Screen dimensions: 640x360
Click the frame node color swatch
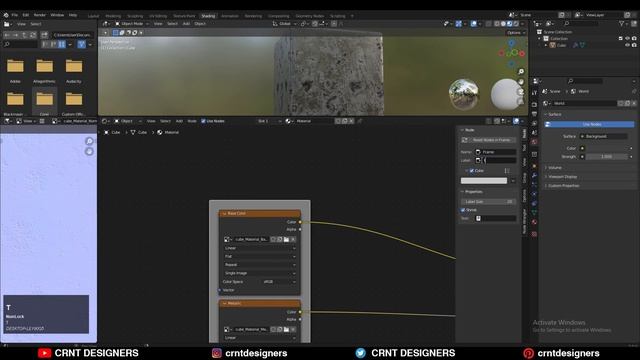(484, 181)
